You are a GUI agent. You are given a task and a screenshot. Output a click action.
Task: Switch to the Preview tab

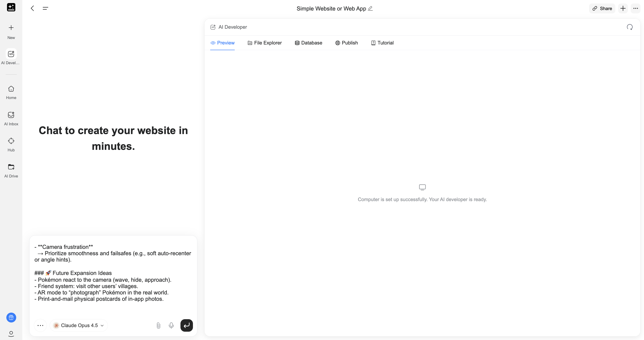click(x=222, y=43)
